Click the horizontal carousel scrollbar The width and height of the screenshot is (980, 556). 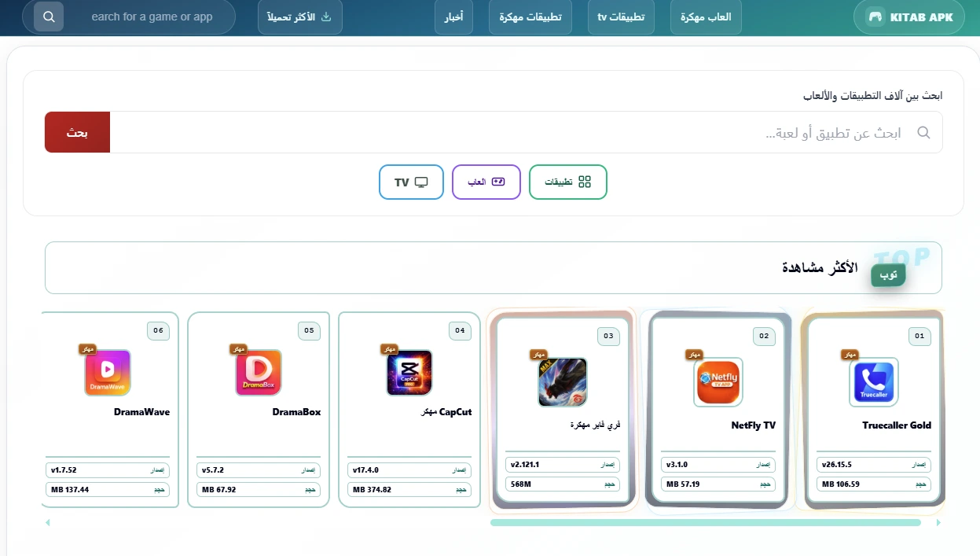[705, 522]
